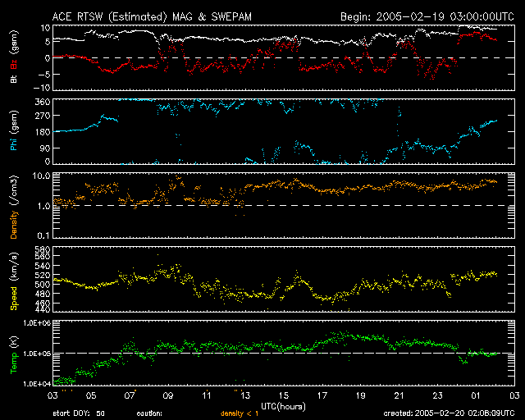The width and height of the screenshot is (525, 420).
Task: Click the green 'Temp' axis label
Action: click(x=14, y=363)
